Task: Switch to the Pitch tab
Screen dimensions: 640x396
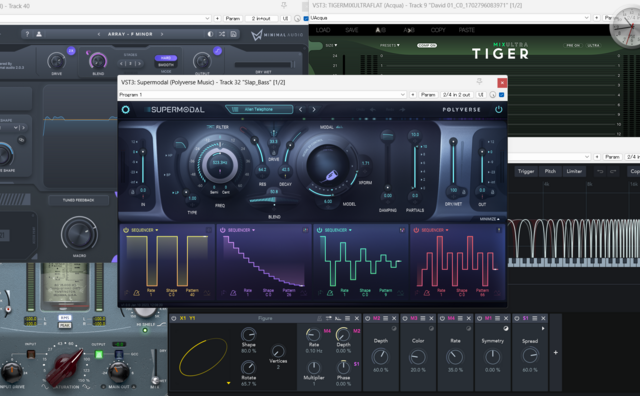Action: [550, 171]
